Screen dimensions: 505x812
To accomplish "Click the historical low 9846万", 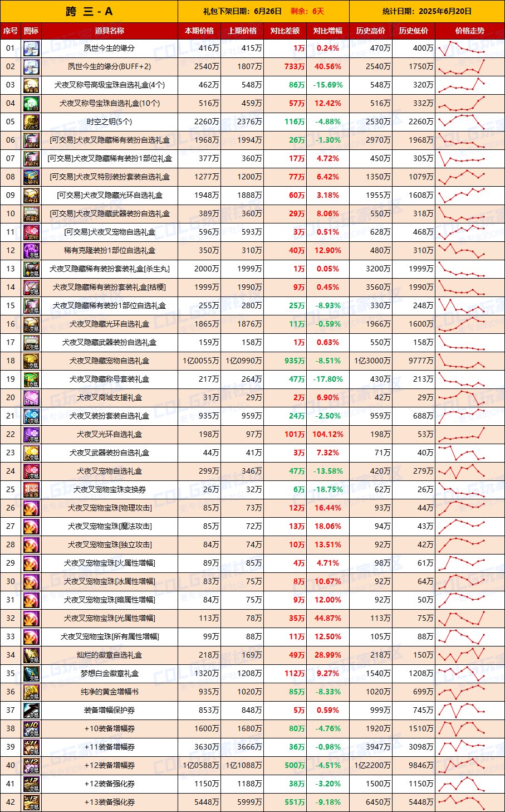I will coord(420,766).
